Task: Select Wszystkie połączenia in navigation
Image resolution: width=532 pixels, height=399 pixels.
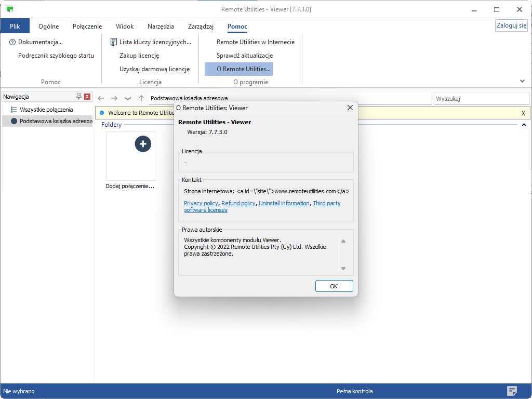Action: 46,110
